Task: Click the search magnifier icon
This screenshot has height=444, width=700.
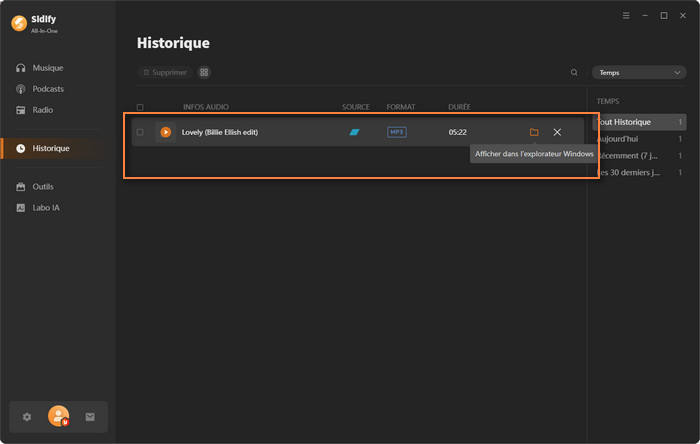Action: [x=574, y=72]
